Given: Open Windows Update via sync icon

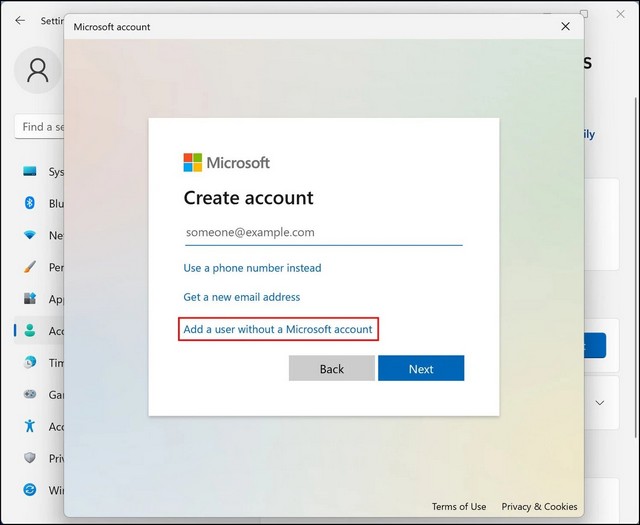Looking at the screenshot, I should point(30,489).
